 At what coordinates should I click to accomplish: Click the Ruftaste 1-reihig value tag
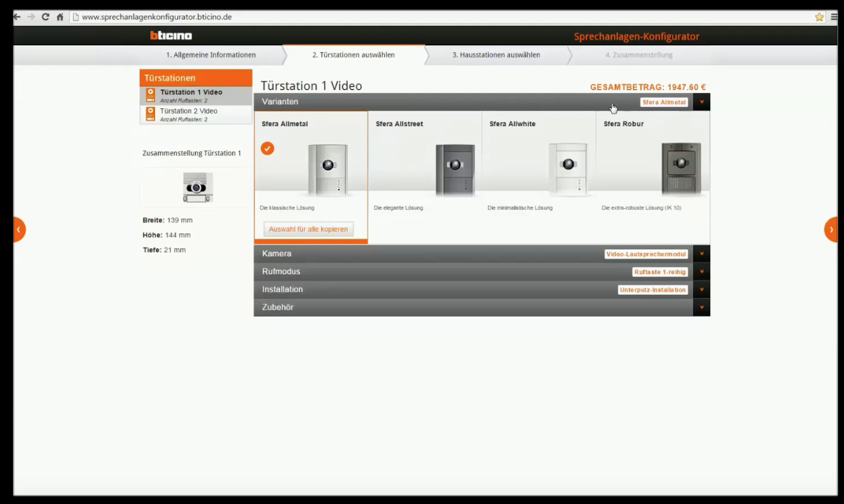pos(660,272)
